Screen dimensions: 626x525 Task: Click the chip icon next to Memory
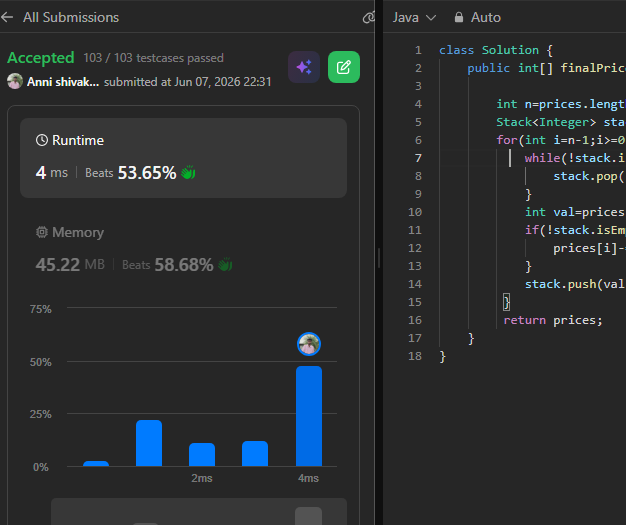(42, 232)
